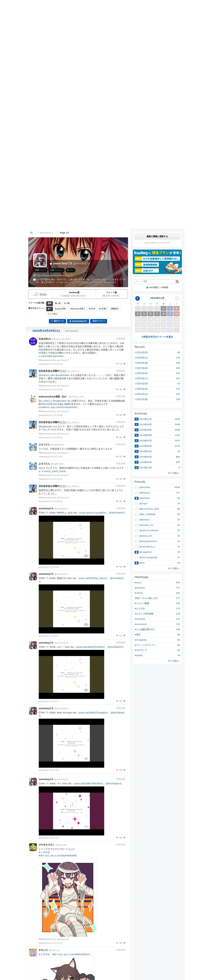Click the Twilog 課金プラン banner
Screen dimensions: 210x980
pyautogui.click(x=157, y=262)
